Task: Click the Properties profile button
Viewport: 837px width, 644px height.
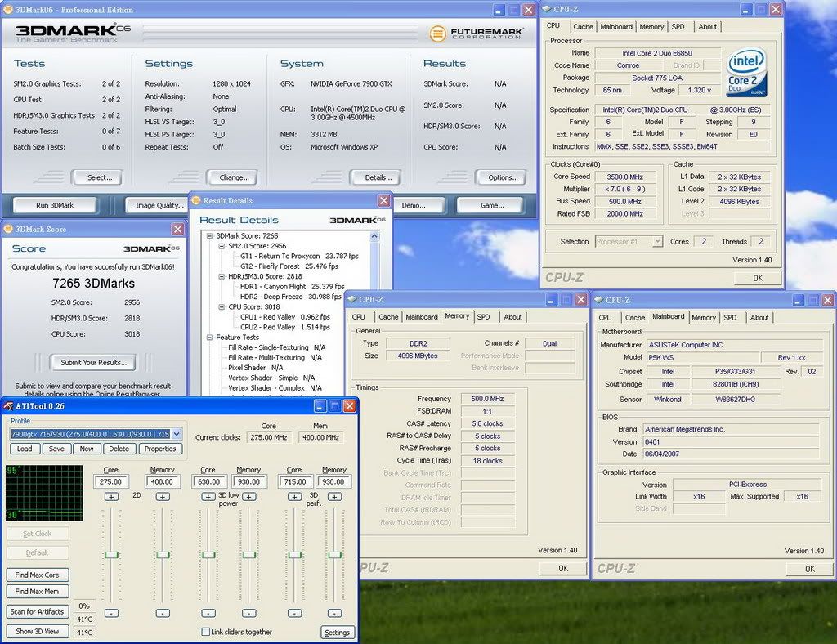Action: coord(160,449)
